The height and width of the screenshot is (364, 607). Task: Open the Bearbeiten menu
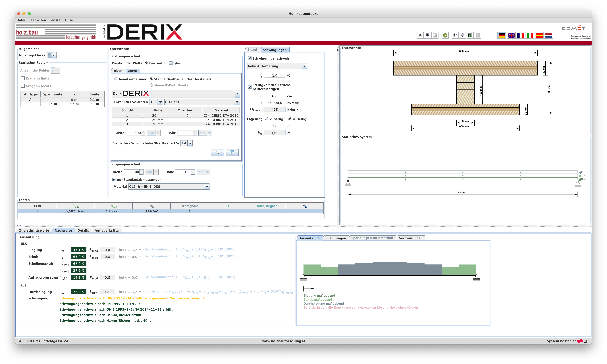[37, 20]
